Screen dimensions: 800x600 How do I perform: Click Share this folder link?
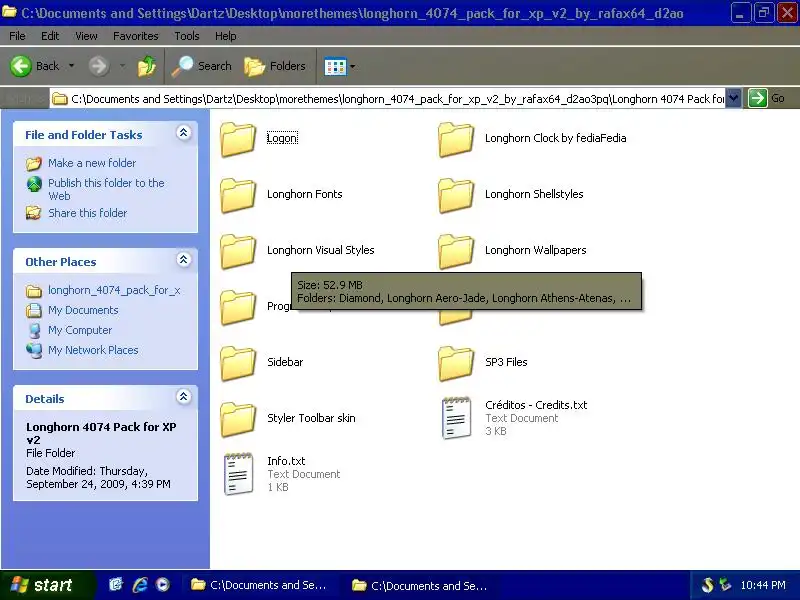click(87, 213)
